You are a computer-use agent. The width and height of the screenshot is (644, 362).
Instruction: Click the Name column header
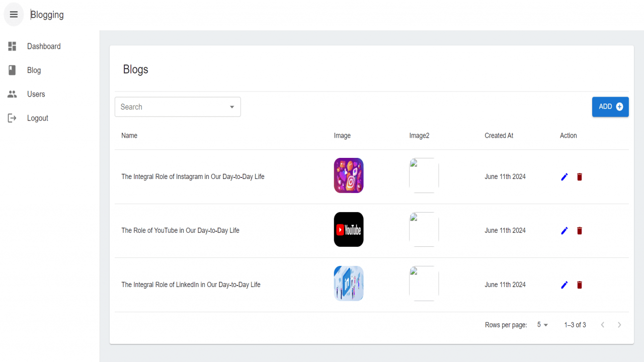(129, 135)
